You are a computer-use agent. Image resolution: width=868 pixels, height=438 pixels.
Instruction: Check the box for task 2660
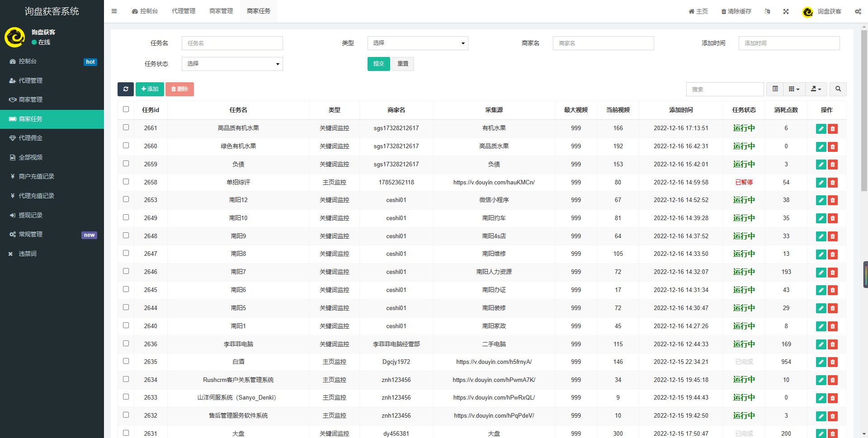click(126, 146)
